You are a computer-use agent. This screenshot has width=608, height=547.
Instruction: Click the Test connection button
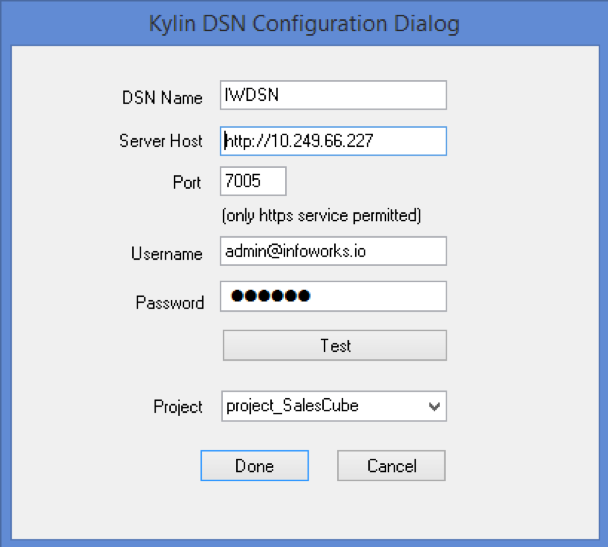[335, 345]
